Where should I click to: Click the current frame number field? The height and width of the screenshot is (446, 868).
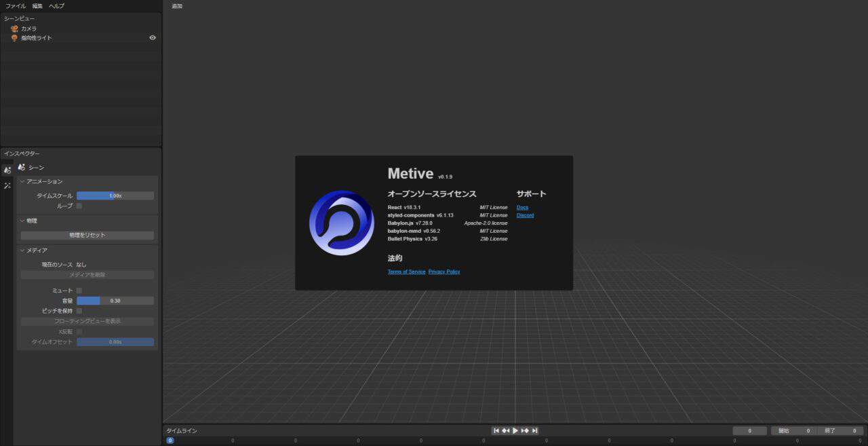[x=750, y=430]
